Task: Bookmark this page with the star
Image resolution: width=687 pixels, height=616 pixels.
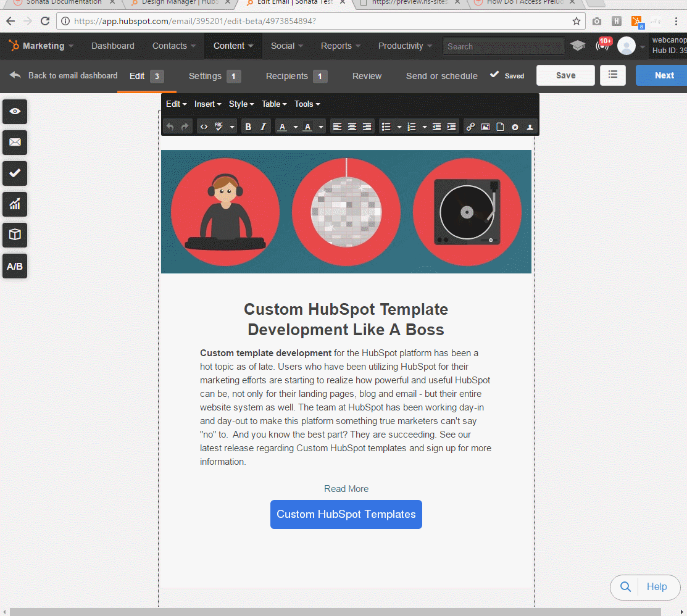Action: pos(577,21)
